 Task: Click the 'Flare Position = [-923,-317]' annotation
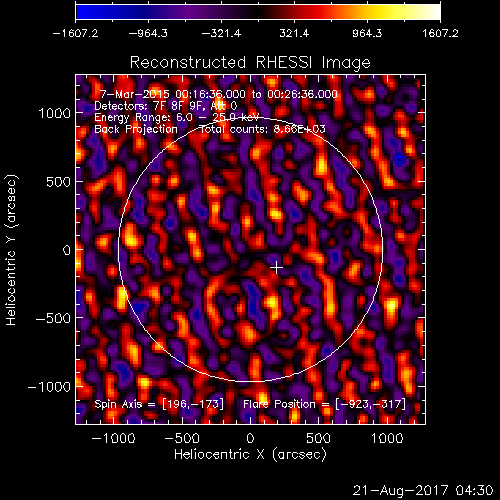(324, 404)
